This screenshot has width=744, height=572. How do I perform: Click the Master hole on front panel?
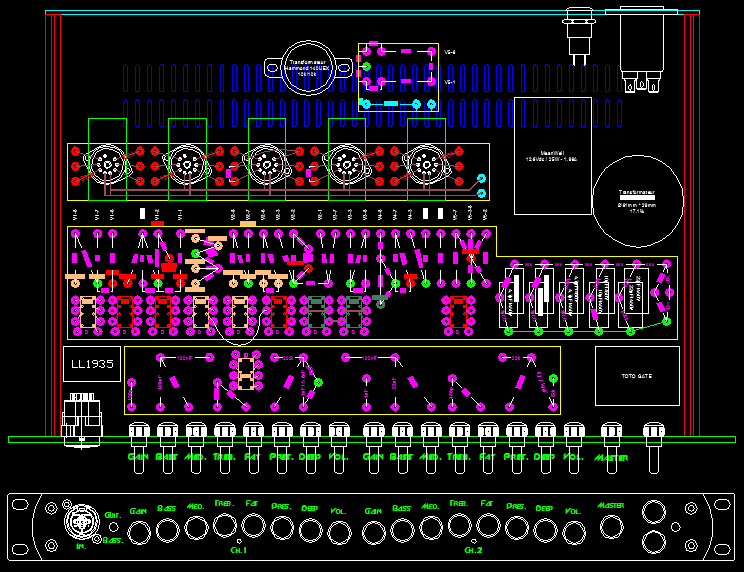tap(611, 527)
